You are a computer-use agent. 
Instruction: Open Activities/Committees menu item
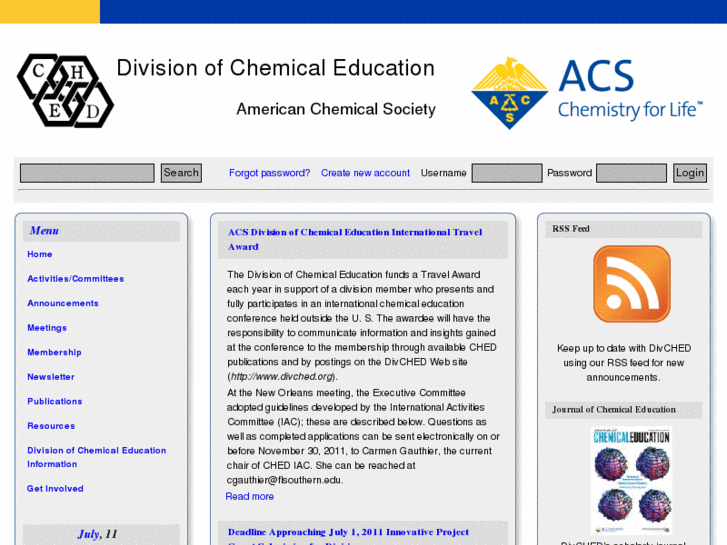point(76,279)
